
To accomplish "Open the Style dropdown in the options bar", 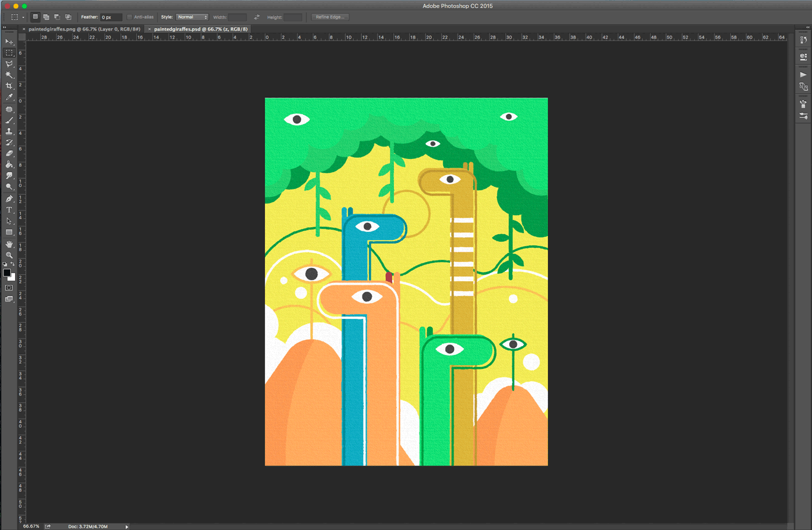I will (x=191, y=17).
